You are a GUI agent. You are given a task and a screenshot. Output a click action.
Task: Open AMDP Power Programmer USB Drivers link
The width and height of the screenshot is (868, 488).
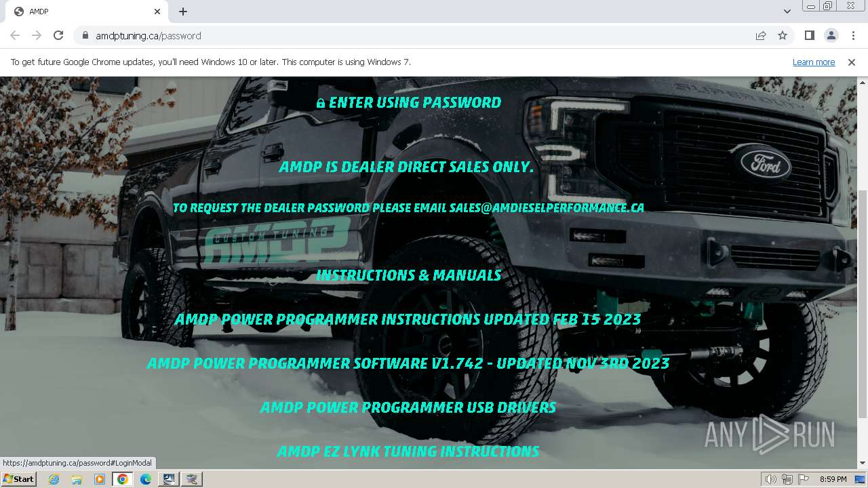click(x=408, y=407)
